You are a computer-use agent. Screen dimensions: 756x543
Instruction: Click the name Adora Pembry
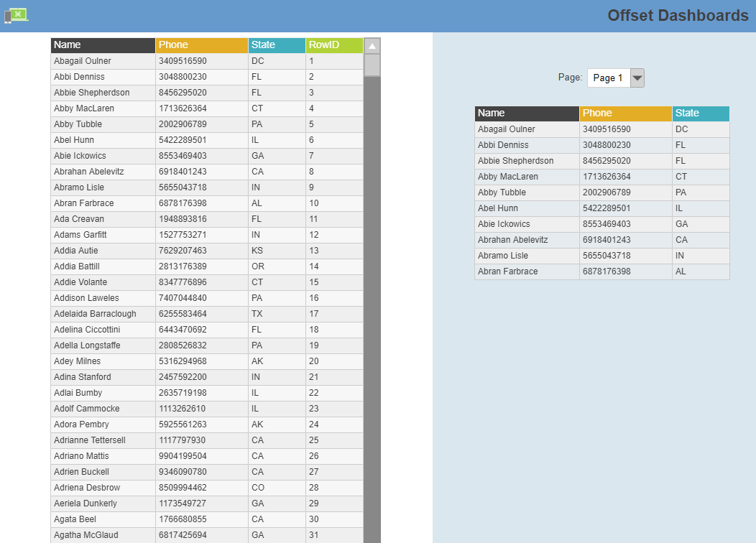[x=81, y=424]
